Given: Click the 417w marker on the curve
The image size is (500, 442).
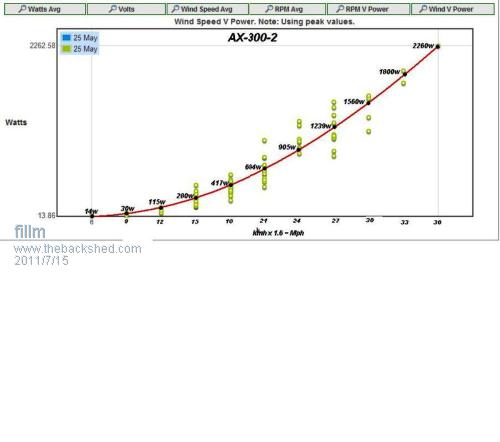Looking at the screenshot, I should 231,185.
